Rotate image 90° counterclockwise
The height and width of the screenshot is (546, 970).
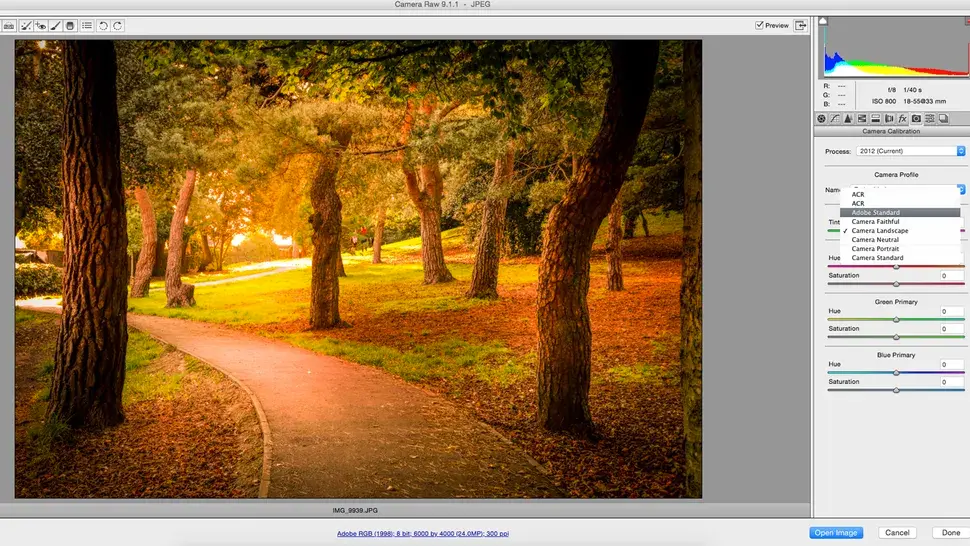[x=103, y=26]
